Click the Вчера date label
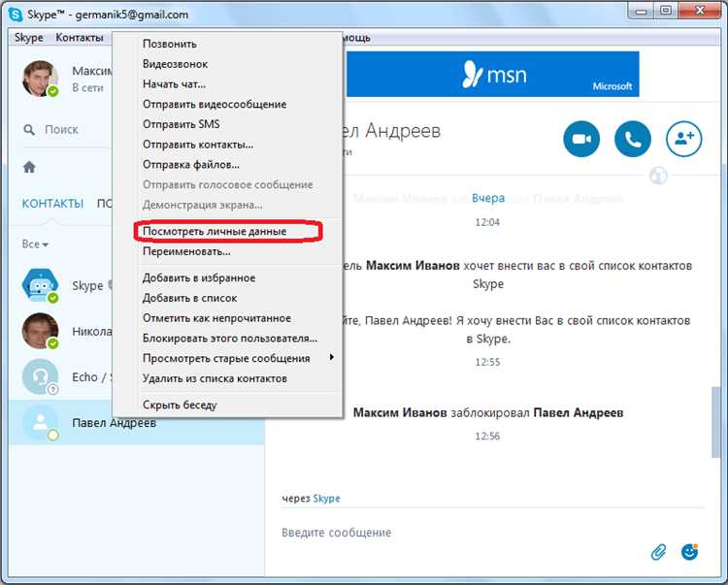 point(488,198)
